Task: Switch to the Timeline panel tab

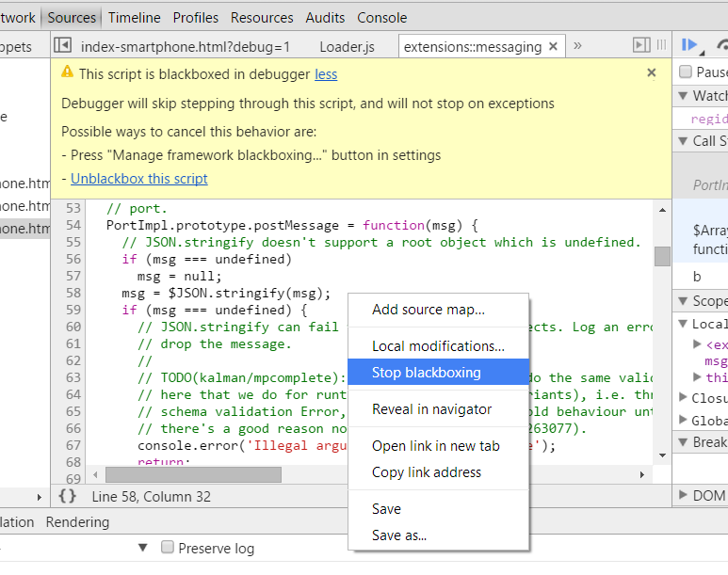Action: 134,17
